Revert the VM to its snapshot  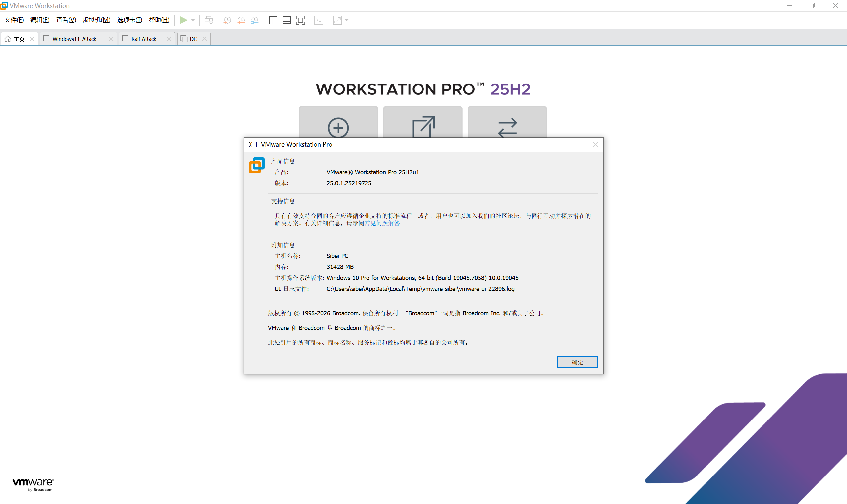241,20
